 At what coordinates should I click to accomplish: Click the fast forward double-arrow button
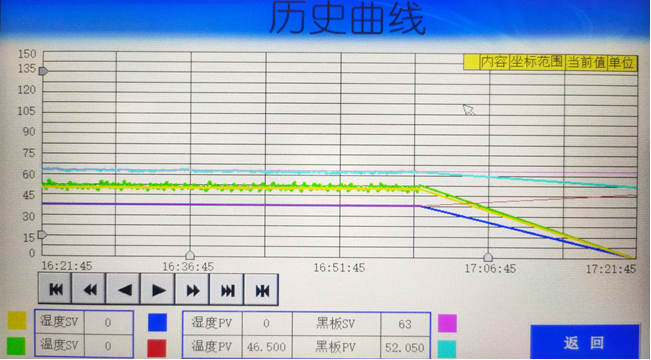193,289
